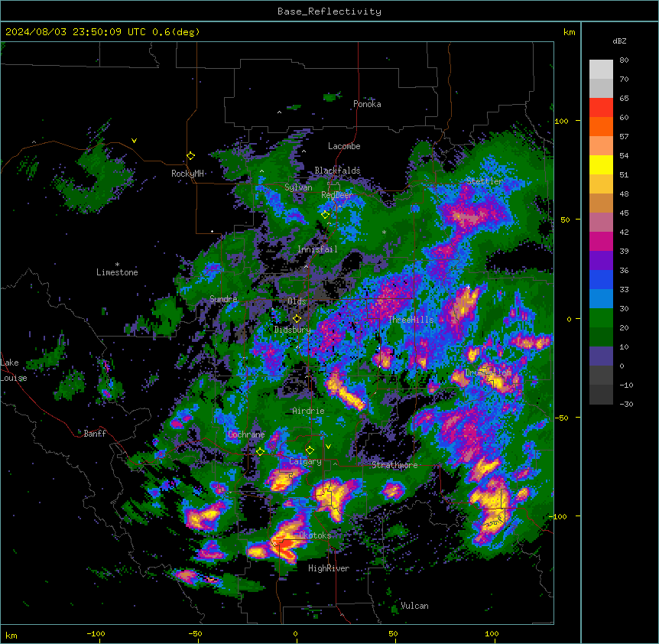Select the magenta 39-42 dBZ legend swatch
The height and width of the screenshot is (644, 659).
[x=601, y=241]
